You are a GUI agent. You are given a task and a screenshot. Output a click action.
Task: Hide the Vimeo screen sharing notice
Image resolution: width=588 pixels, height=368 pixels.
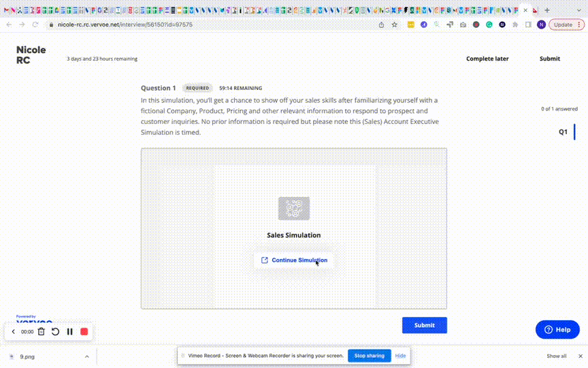coord(400,356)
